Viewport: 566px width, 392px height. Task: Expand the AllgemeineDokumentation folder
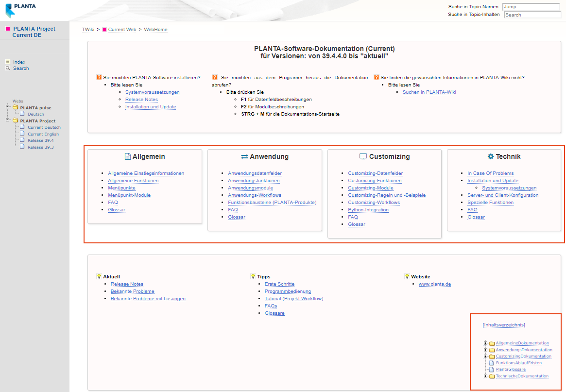(x=485, y=343)
